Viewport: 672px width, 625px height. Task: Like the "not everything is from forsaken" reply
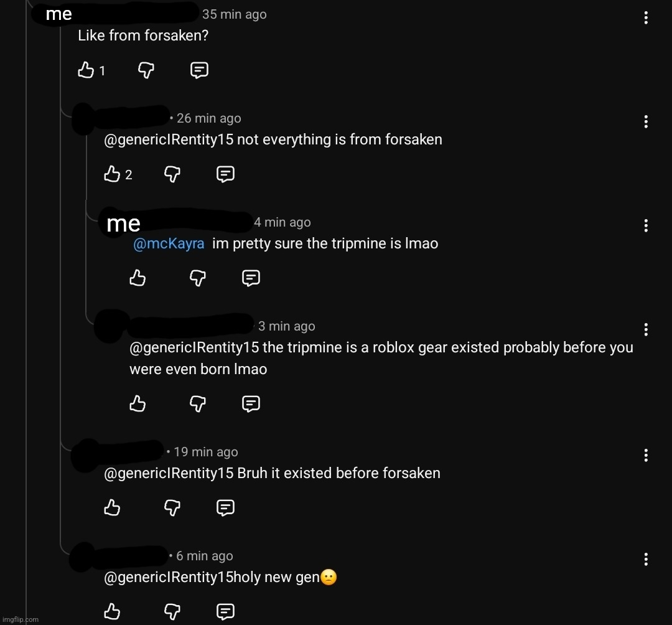pyautogui.click(x=112, y=174)
